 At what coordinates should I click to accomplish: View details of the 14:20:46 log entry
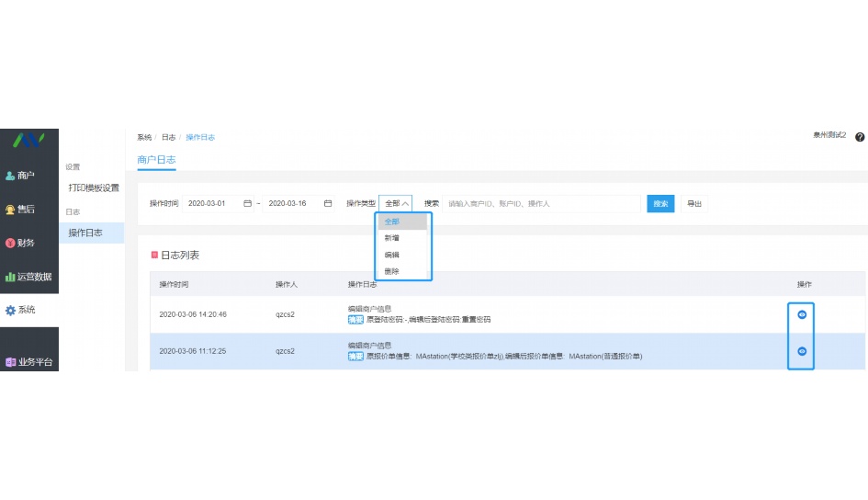(x=801, y=314)
